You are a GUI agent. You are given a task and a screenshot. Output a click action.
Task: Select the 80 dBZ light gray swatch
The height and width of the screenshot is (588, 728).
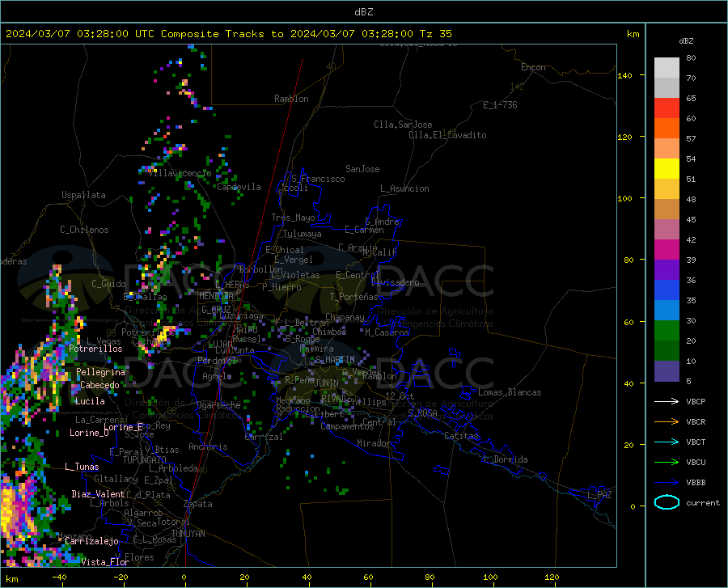[x=667, y=68]
